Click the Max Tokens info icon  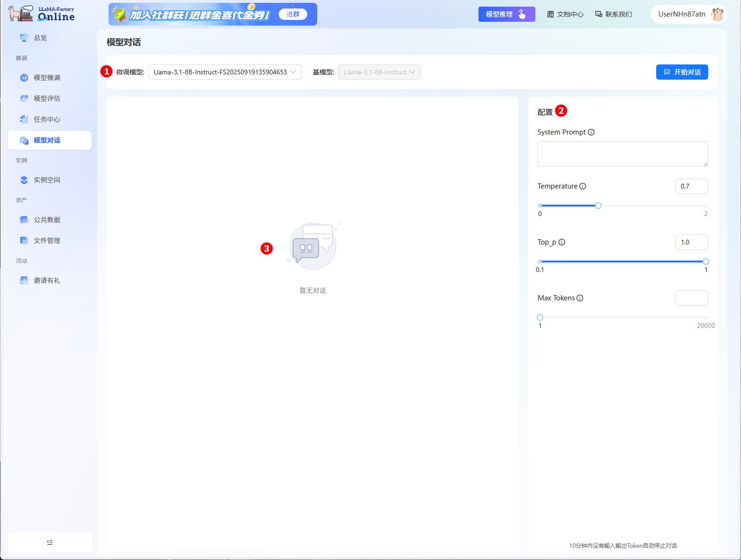(580, 298)
